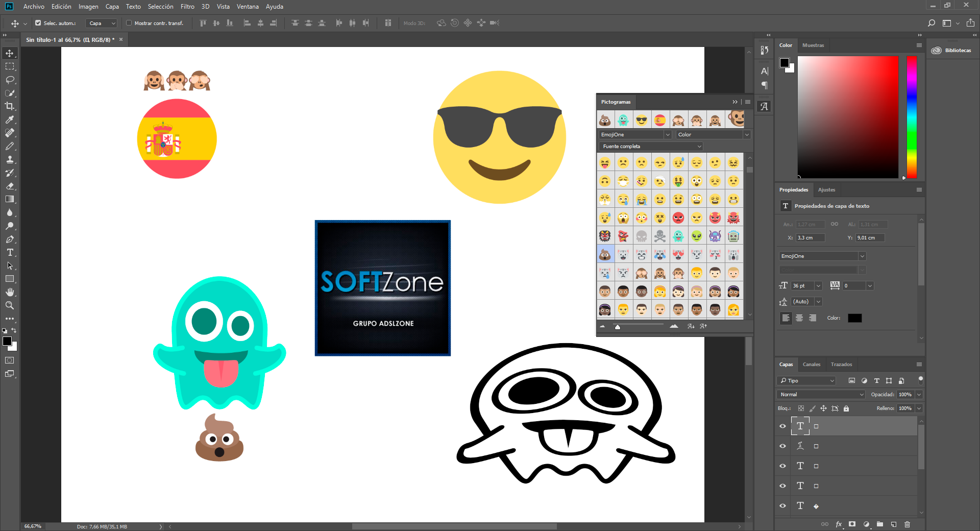The height and width of the screenshot is (531, 980).
Task: Click the text Color swatch in Propiedades
Action: [854, 318]
